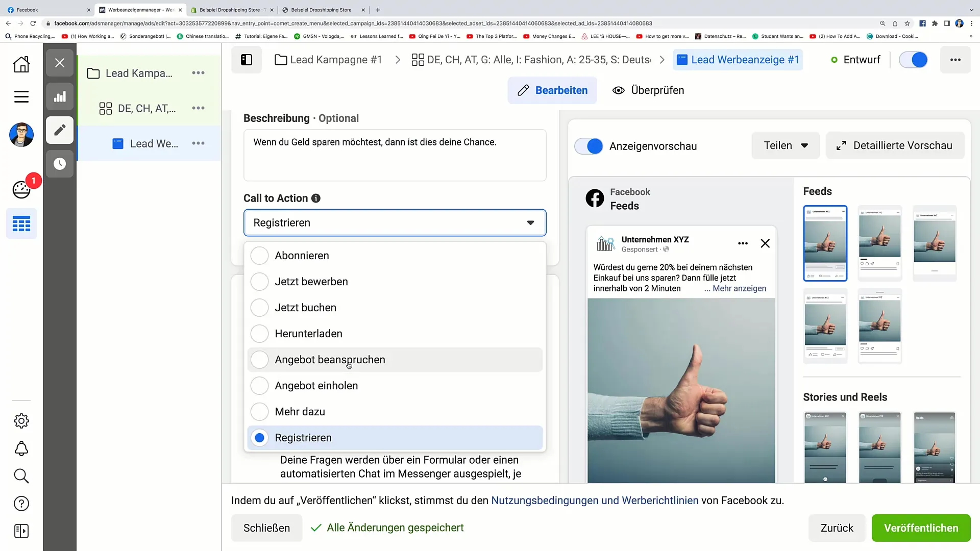Select the edit pencil icon in sidebar
The height and width of the screenshot is (551, 980).
coord(60,131)
